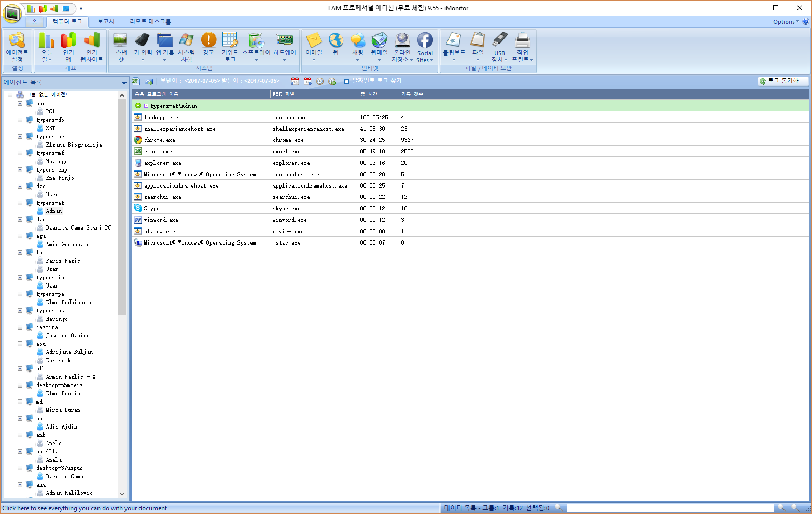Collapse the ungrouped agents root node
This screenshot has height=514, width=812.
pyautogui.click(x=10, y=95)
